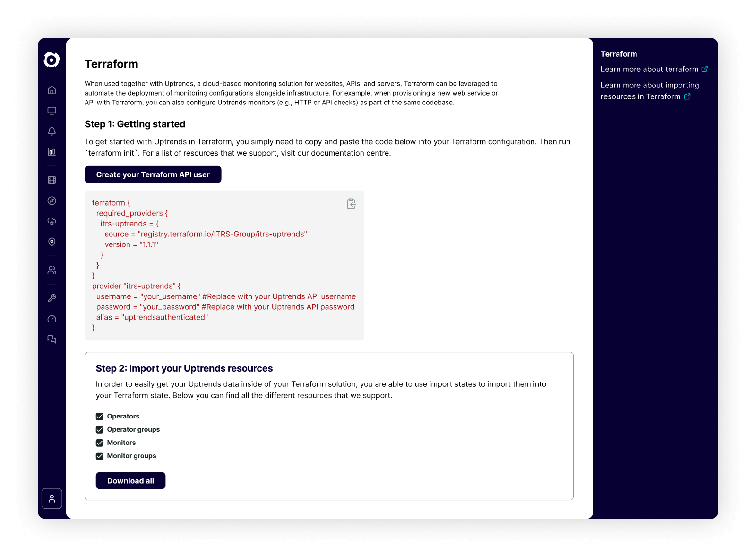This screenshot has width=756, height=557.
Task: Select the compass explore icon in sidebar
Action: 52,201
